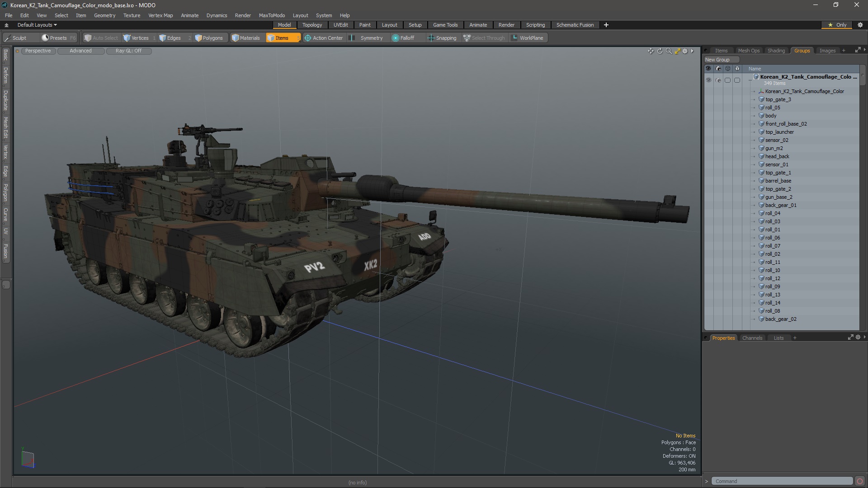Select the barrel_base item in list
This screenshot has height=488, width=868.
click(778, 181)
